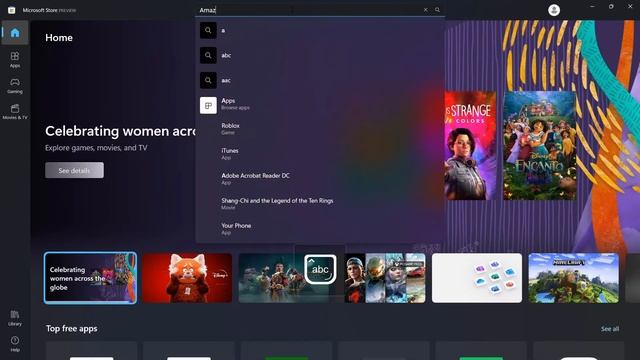Open the Encanto movie poster
This screenshot has width=640, height=360.
(540, 146)
